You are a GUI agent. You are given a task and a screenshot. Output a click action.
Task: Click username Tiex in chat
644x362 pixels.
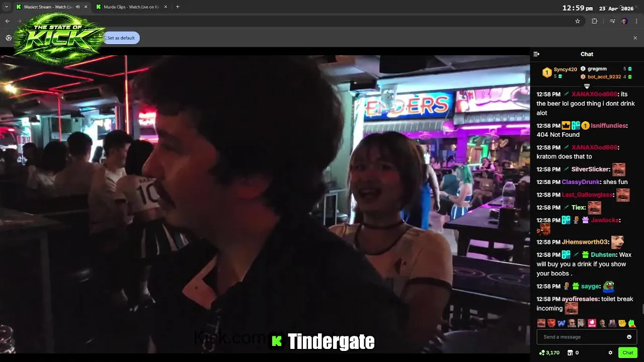[578, 207]
